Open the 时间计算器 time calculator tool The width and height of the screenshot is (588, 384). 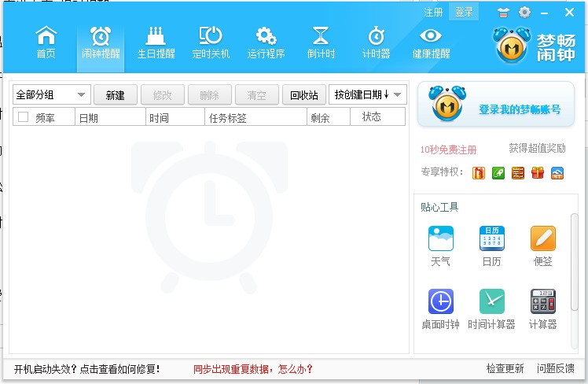pyautogui.click(x=491, y=309)
